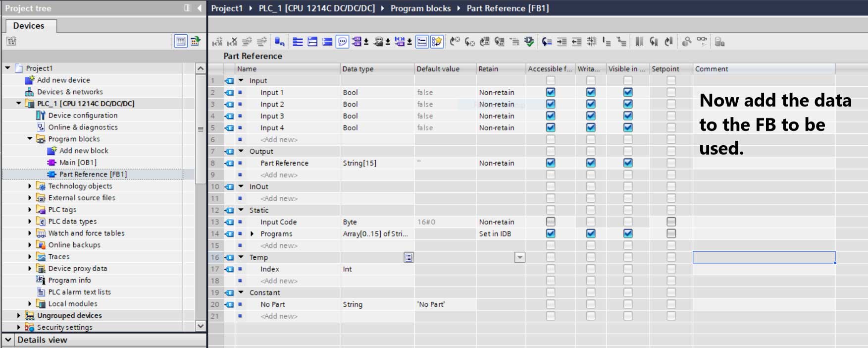
Task: Collapse the Output section
Action: [x=241, y=151]
